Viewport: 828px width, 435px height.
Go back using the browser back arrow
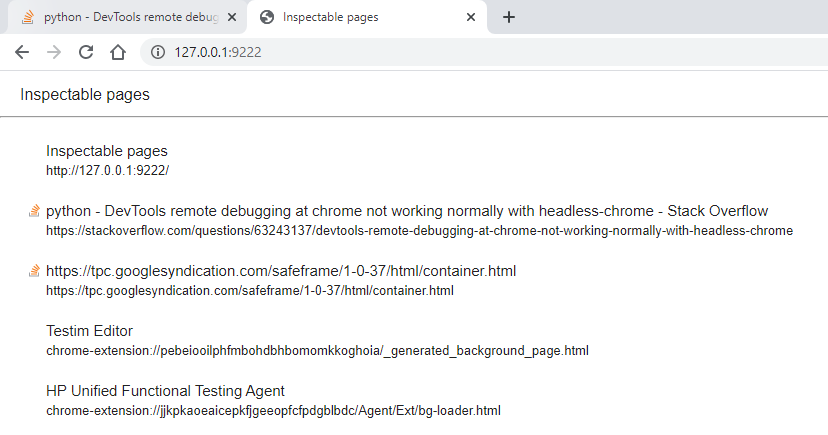coord(22,52)
